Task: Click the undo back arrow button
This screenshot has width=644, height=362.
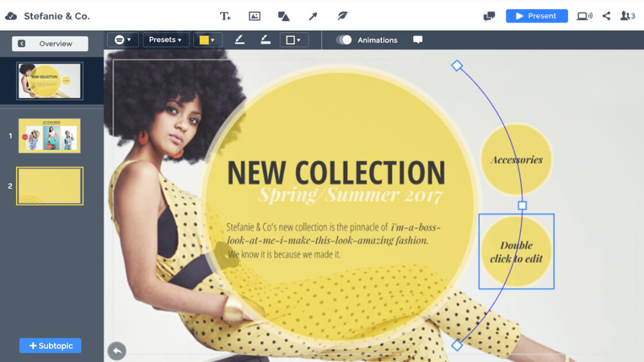Action: click(117, 351)
